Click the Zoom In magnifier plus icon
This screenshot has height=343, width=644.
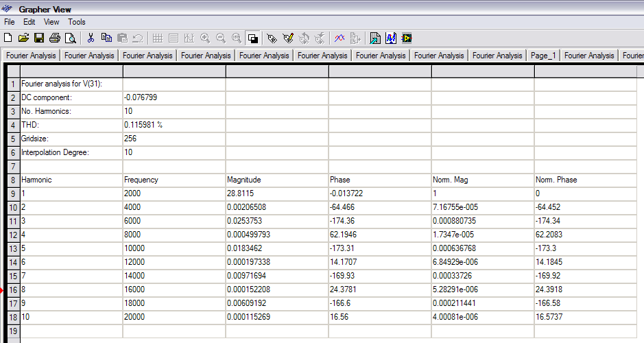coord(205,38)
